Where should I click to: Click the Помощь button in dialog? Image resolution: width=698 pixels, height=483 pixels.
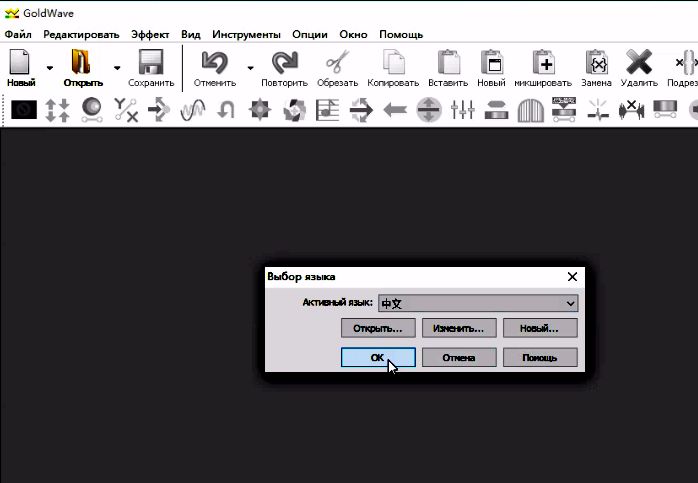coord(540,357)
